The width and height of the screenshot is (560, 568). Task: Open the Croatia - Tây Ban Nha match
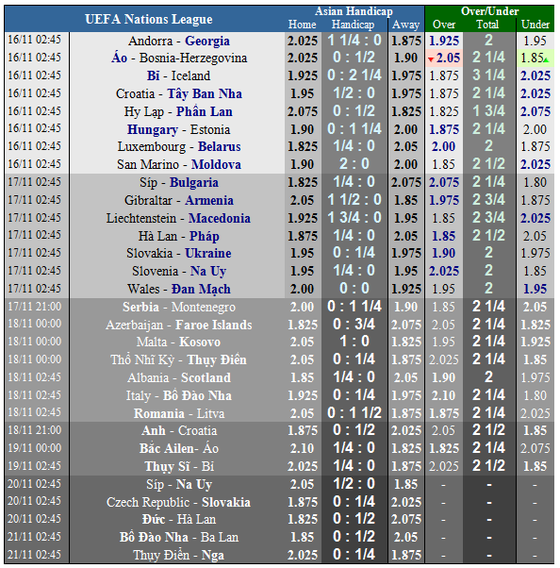coord(179,93)
